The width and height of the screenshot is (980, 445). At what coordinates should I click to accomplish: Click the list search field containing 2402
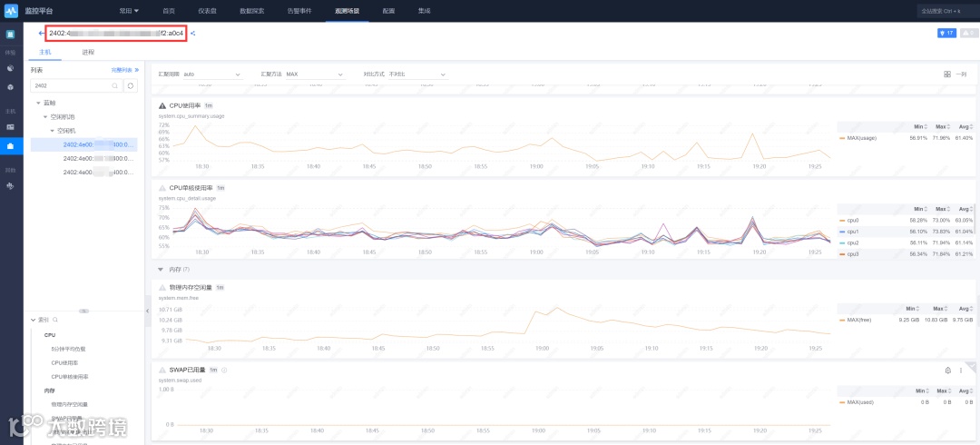75,85
